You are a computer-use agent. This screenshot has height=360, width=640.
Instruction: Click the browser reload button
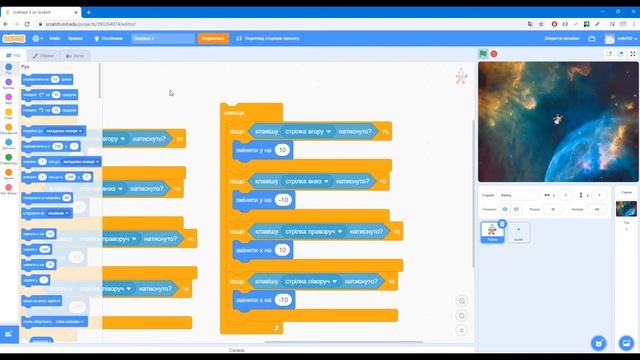point(27,24)
